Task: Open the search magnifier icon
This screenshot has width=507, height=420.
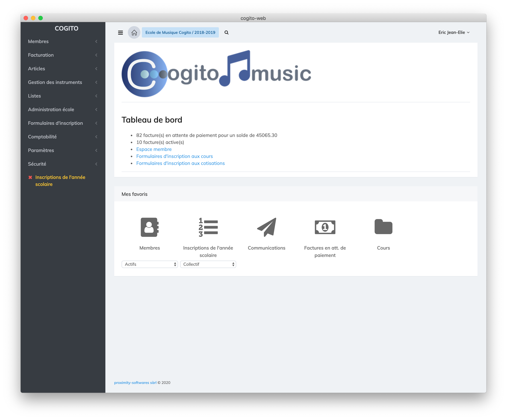Action: click(226, 33)
